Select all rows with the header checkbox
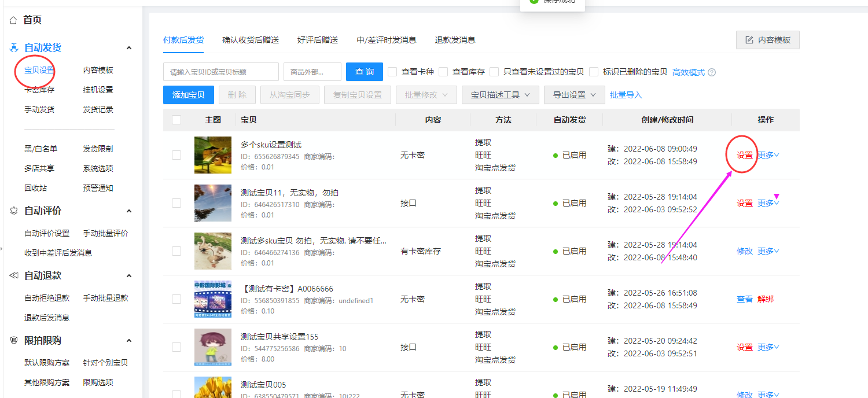This screenshot has width=868, height=398. coord(176,120)
